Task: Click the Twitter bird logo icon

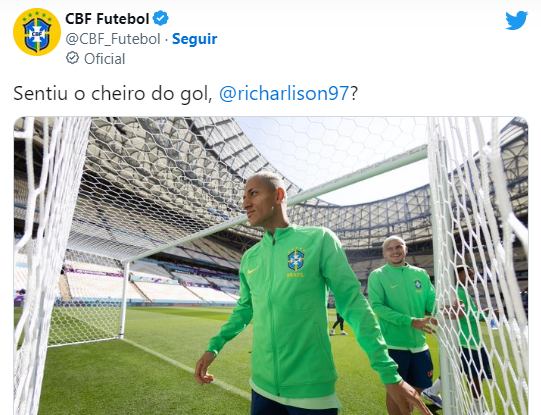Action: [517, 20]
